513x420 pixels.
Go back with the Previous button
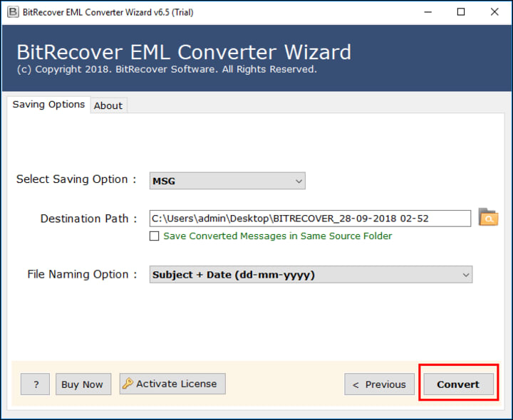click(379, 384)
